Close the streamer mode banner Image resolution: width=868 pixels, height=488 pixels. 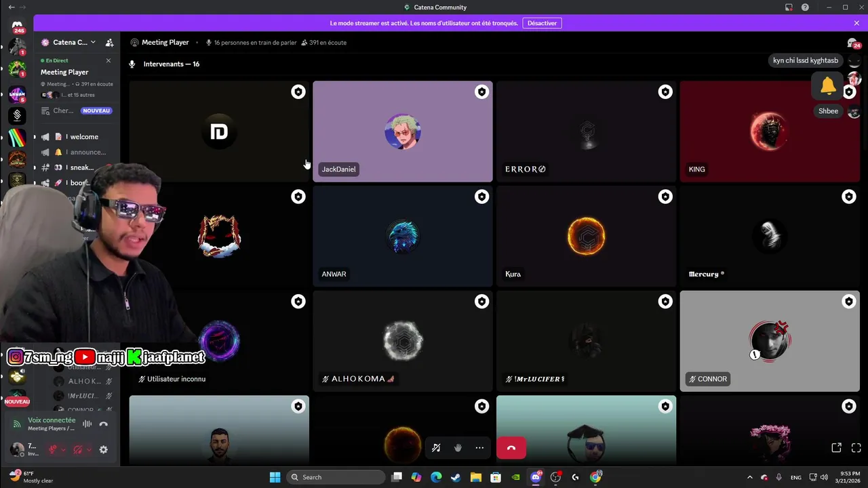856,23
